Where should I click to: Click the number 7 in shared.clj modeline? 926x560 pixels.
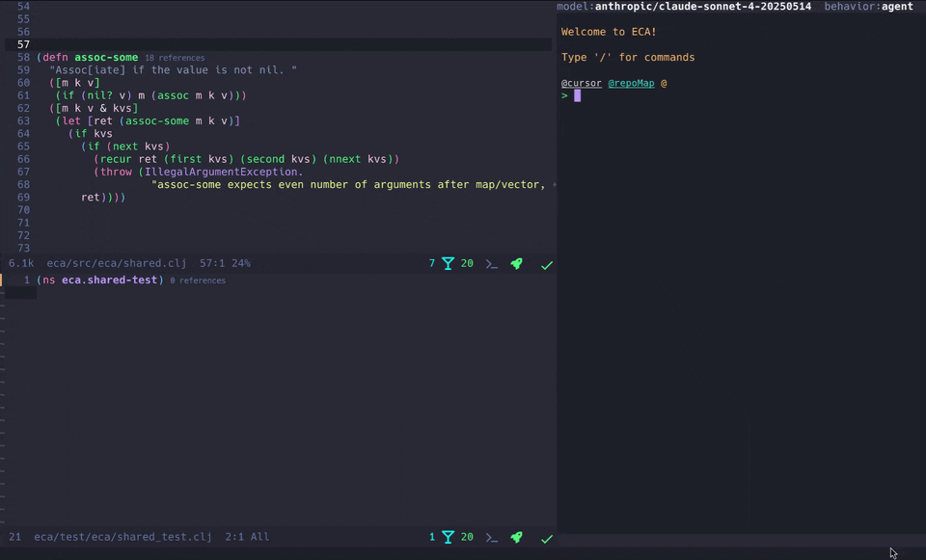pyautogui.click(x=432, y=263)
